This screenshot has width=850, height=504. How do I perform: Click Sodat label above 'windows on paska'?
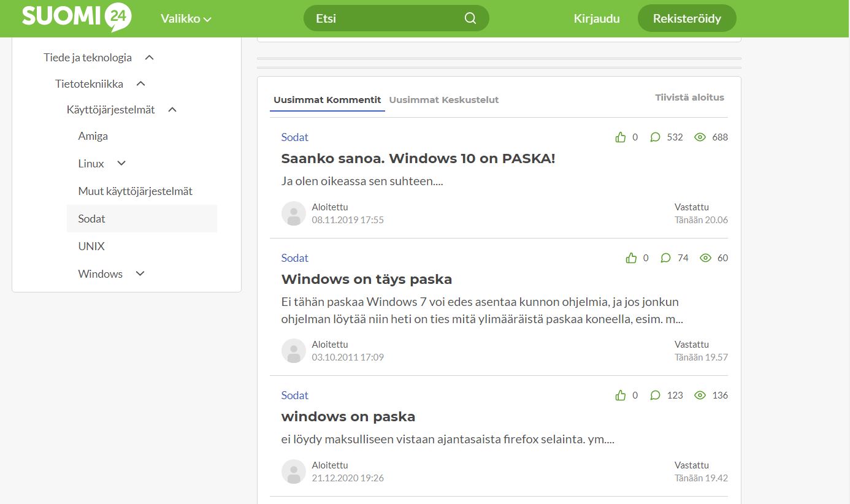pos(295,395)
